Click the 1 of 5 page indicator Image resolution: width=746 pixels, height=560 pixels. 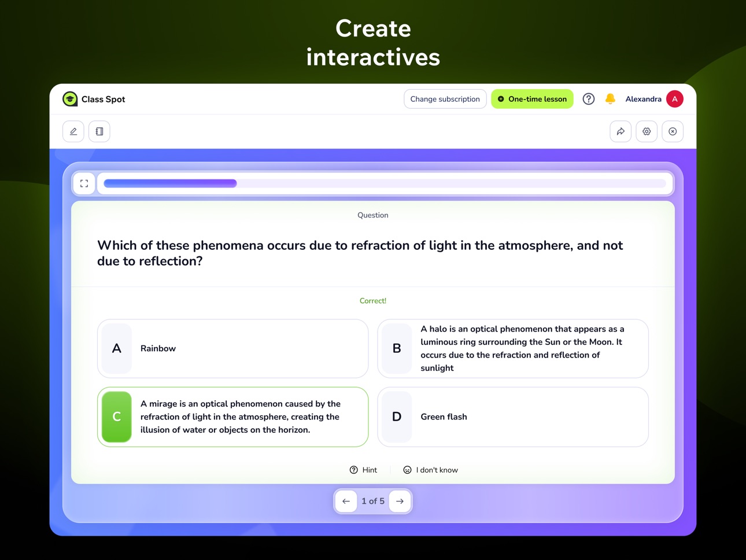click(x=373, y=501)
